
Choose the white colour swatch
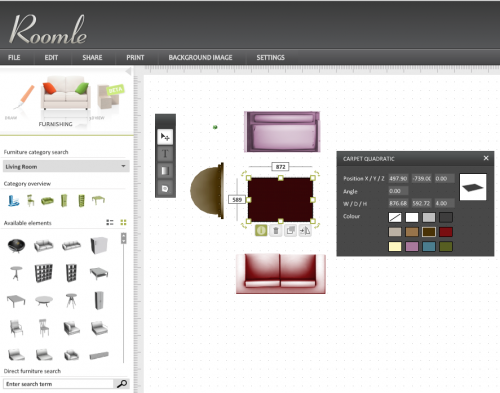412,217
